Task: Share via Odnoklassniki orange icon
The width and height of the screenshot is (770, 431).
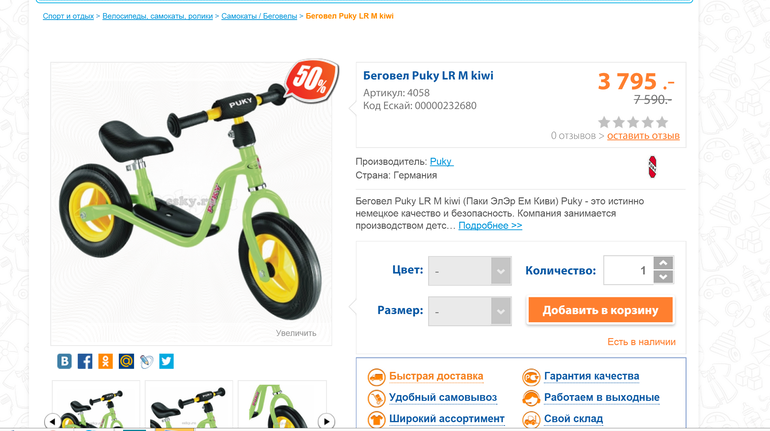Action: click(x=106, y=361)
